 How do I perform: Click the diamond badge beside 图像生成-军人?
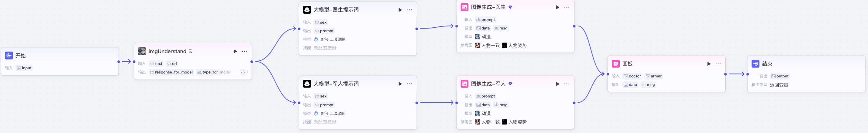(x=510, y=84)
